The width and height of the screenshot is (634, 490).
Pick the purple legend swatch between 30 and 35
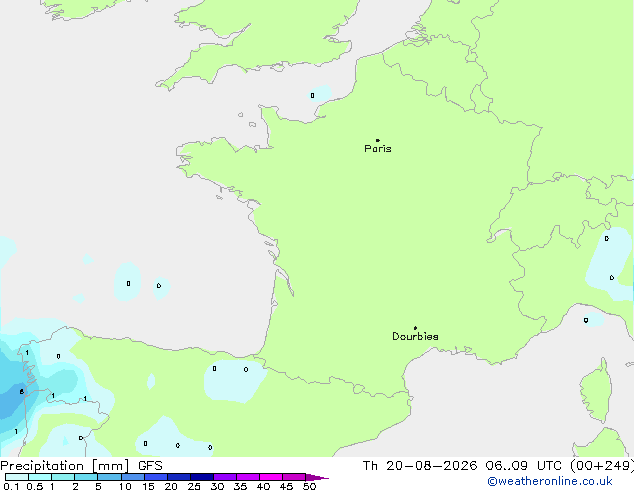[x=225, y=477]
